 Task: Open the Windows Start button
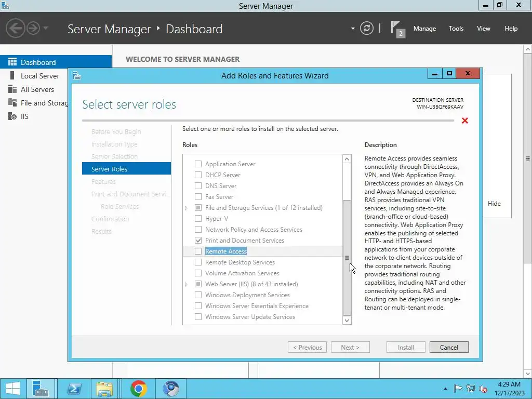coord(13,389)
